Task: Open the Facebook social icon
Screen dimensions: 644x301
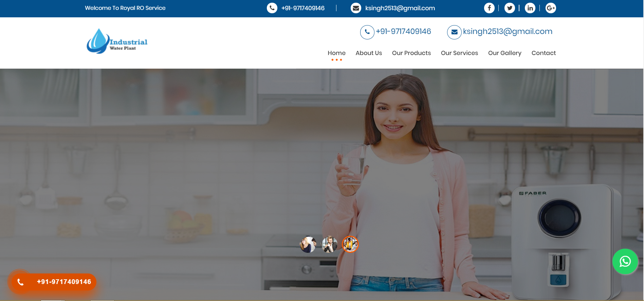Action: [x=489, y=8]
